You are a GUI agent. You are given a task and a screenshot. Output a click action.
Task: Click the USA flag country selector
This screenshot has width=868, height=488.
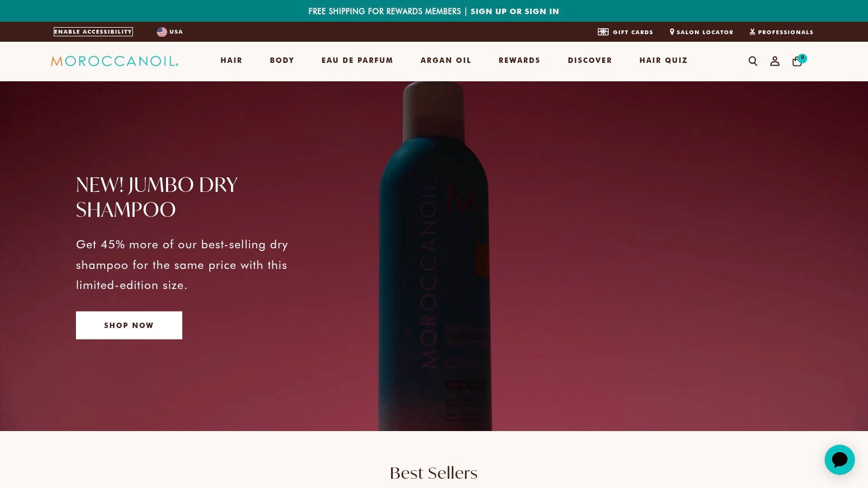pos(170,32)
